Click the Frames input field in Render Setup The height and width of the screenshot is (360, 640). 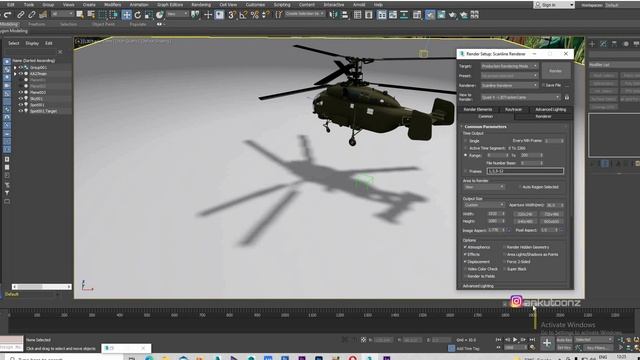point(525,171)
